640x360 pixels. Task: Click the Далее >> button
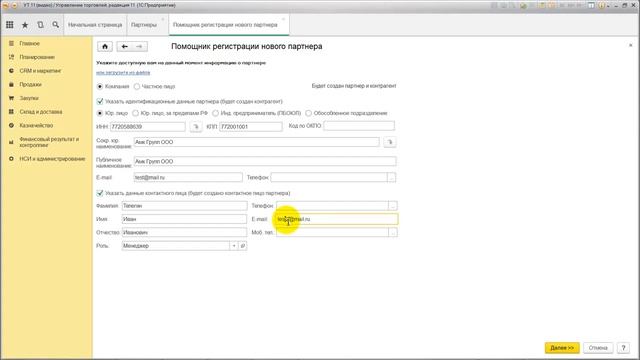pyautogui.click(x=562, y=348)
